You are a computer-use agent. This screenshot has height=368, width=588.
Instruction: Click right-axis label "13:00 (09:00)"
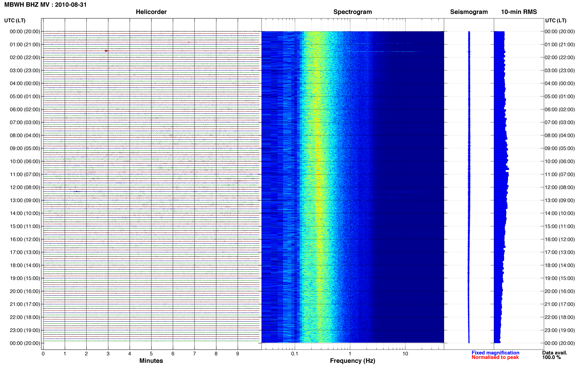click(560, 200)
